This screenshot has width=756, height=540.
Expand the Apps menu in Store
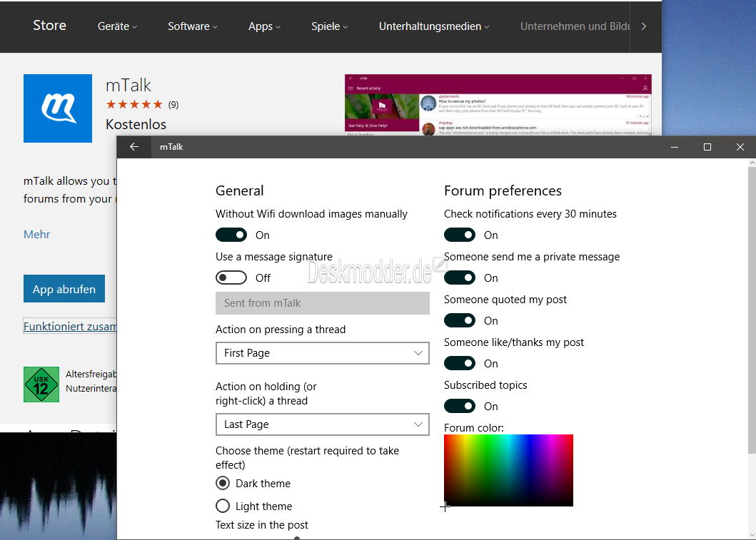(264, 26)
